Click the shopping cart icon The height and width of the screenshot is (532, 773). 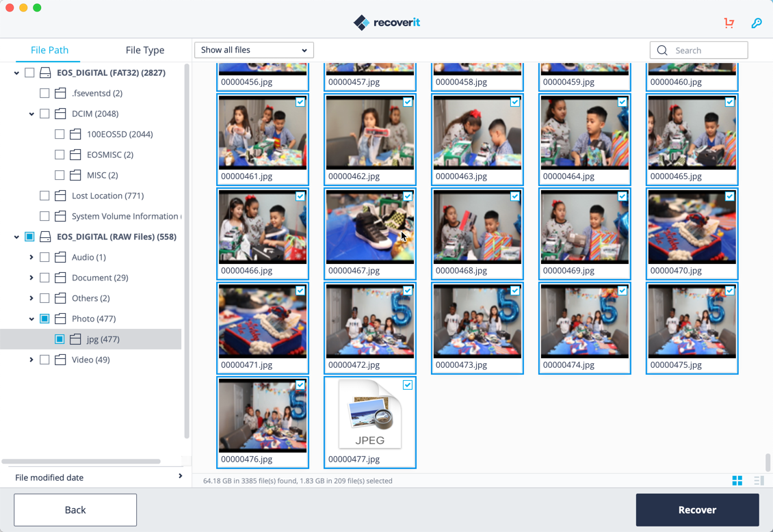click(729, 23)
